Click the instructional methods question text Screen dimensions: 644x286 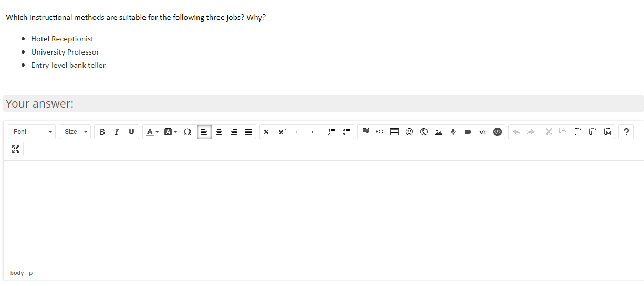click(136, 17)
